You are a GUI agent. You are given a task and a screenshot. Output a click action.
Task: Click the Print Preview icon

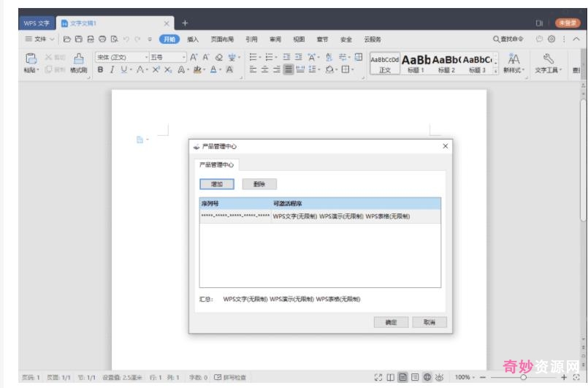(x=114, y=39)
